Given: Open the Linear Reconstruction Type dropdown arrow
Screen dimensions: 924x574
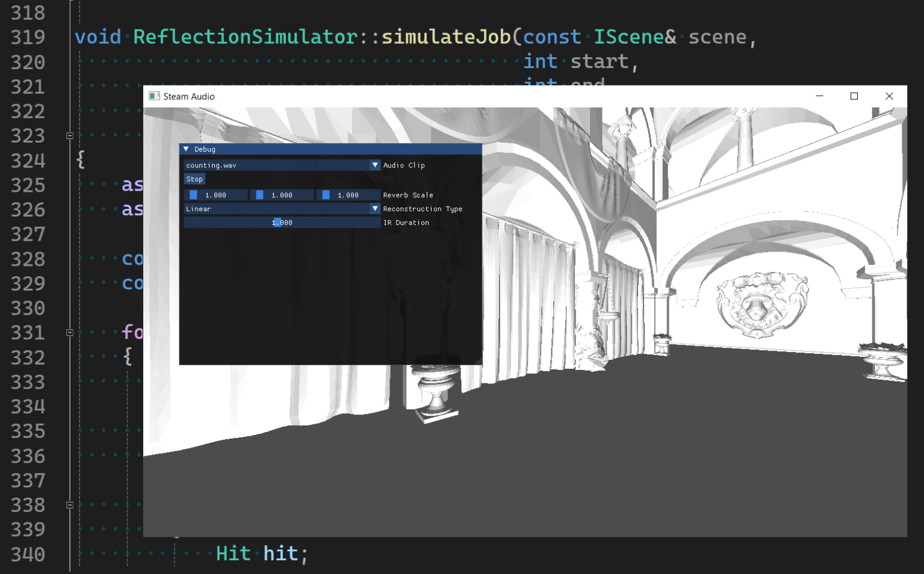Looking at the screenshot, I should (375, 209).
